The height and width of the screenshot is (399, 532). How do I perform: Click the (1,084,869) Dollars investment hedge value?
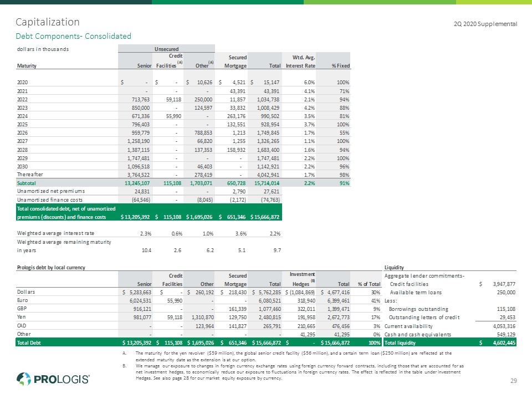[x=302, y=292]
